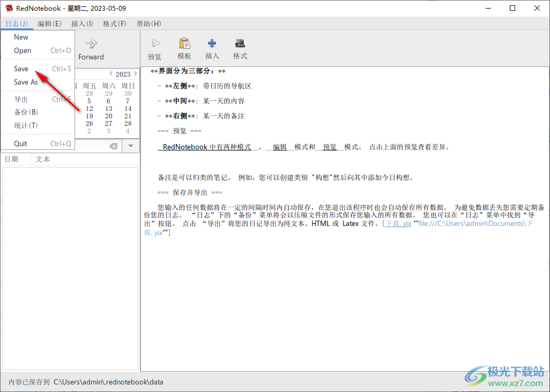Viewport: 550px width, 392px height.
Task: Click the Preview (预览) play icon
Action: coord(156,43)
